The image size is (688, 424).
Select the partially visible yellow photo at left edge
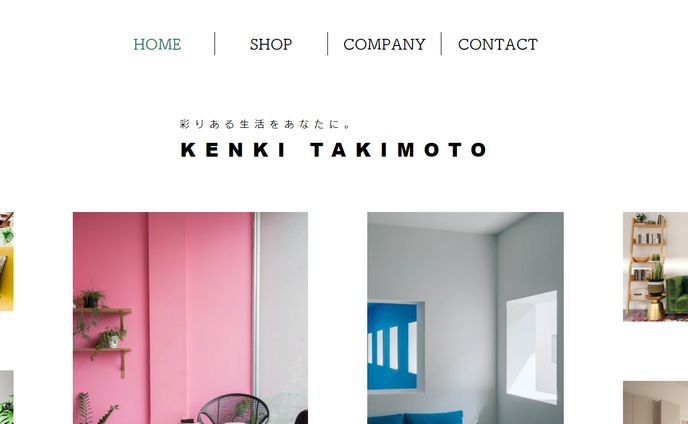[7, 262]
